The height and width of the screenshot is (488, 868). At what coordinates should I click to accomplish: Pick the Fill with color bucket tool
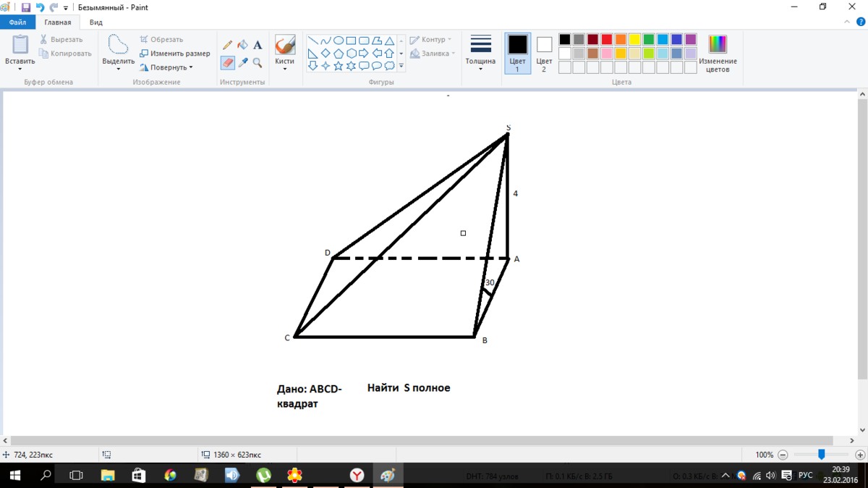(x=243, y=45)
